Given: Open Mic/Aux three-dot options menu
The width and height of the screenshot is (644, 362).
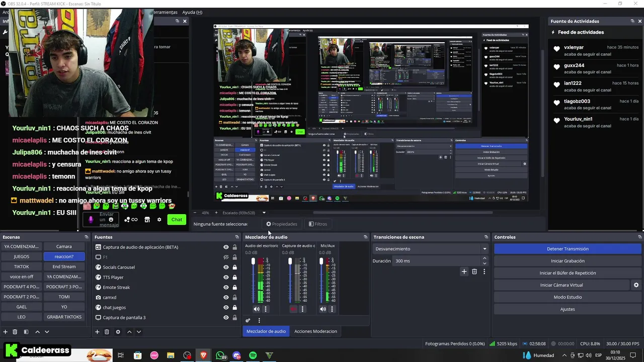Looking at the screenshot, I should (x=332, y=309).
